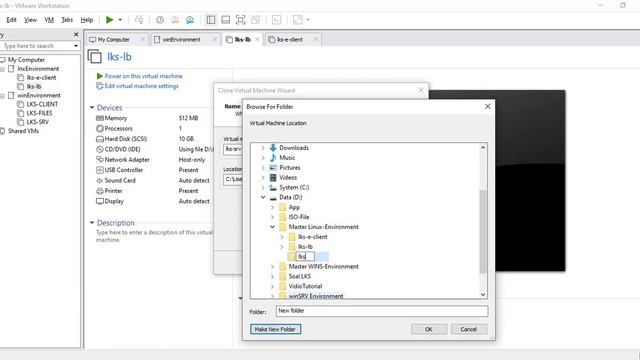Click Power on this virtual machine link
This screenshot has width=640, height=360.
(x=143, y=76)
